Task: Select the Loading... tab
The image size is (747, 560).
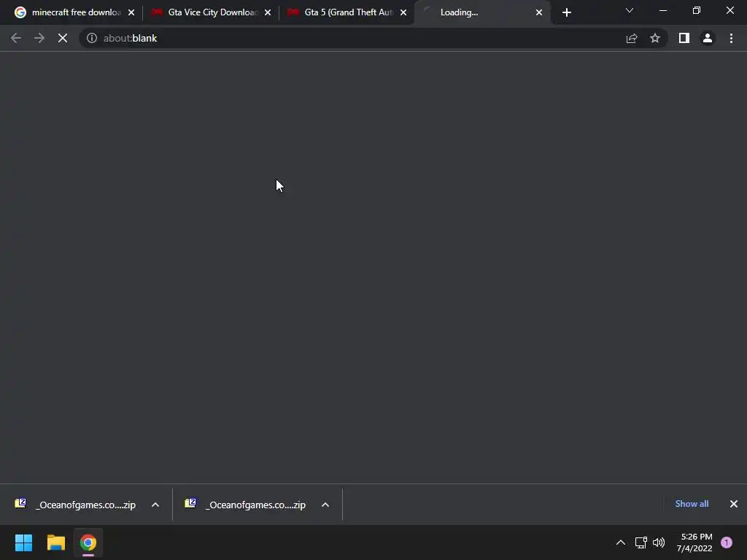Action: 481,12
